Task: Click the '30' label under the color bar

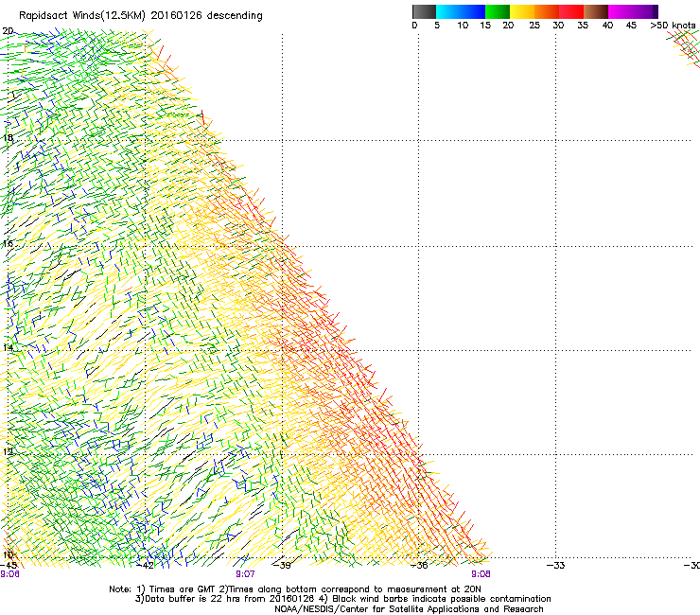Action: click(558, 26)
